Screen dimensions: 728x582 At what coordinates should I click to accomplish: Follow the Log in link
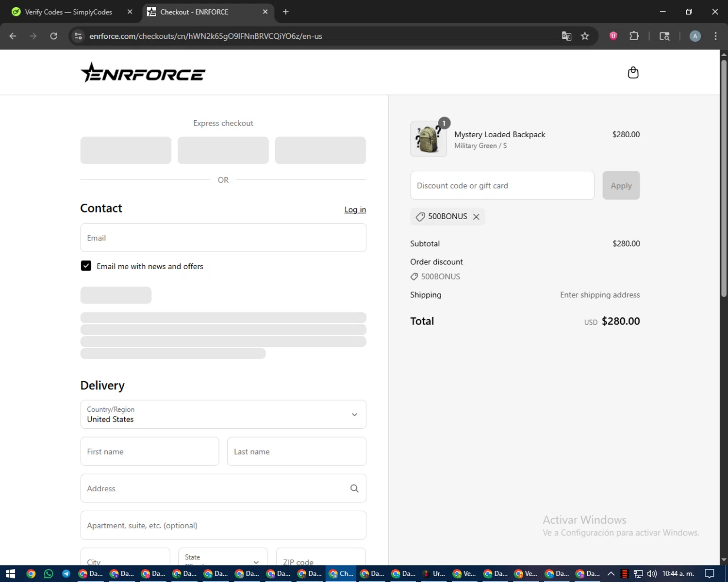click(x=355, y=210)
